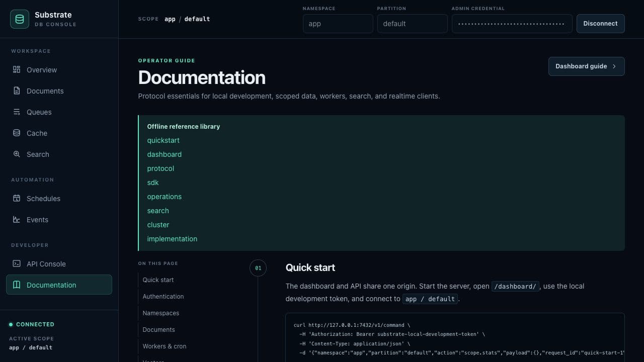Click the 01 step marker
Screen dimensions: 644x362
tap(258, 268)
